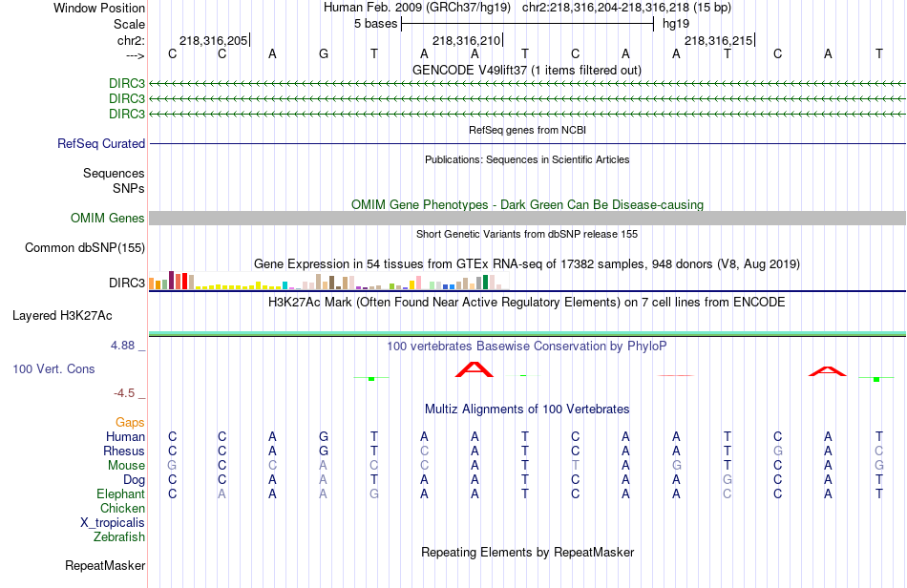Click the Rhesus species row label
The width and height of the screenshot is (907, 588).
click(x=124, y=451)
